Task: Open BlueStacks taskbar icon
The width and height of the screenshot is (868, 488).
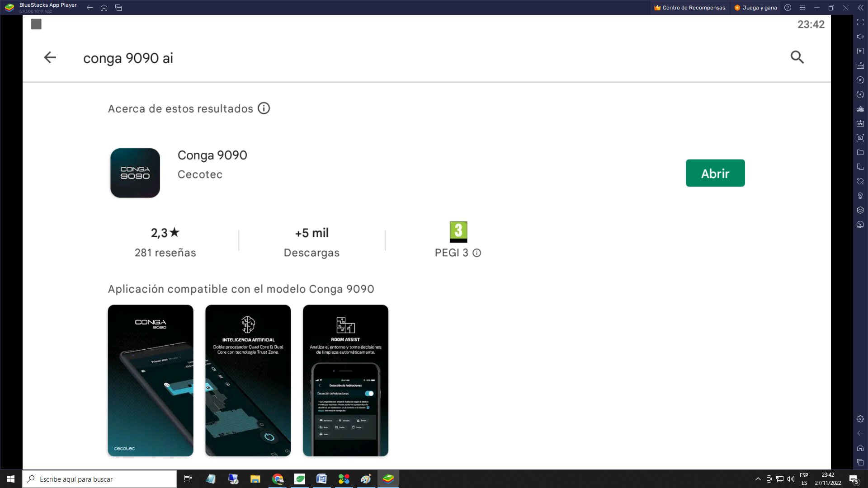Action: coord(388,479)
